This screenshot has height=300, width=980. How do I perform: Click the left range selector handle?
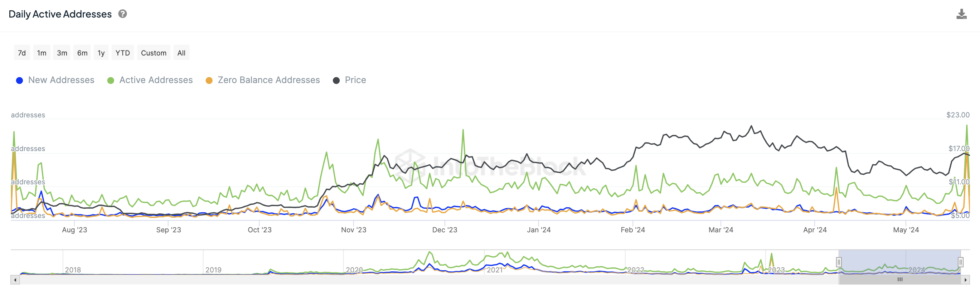pos(839,262)
